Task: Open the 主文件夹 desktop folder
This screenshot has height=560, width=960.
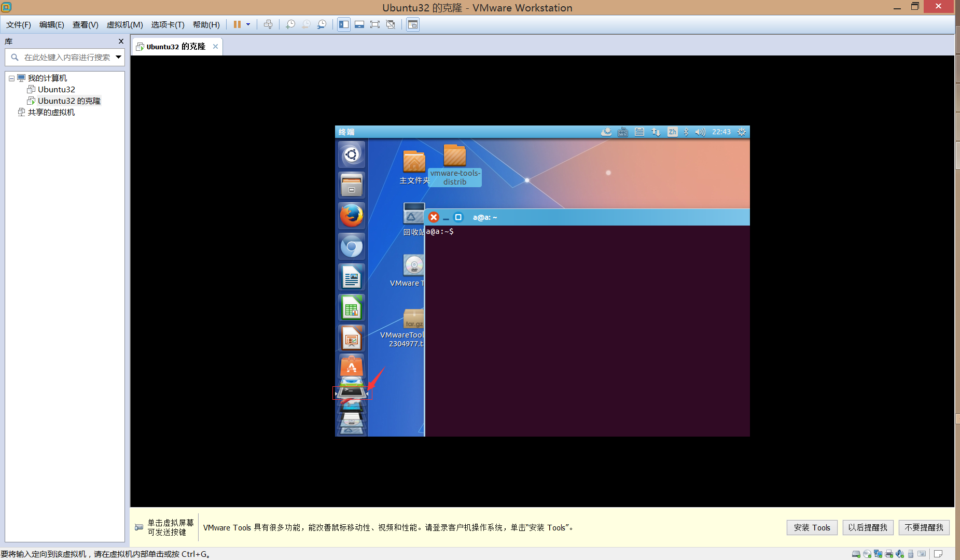Action: click(x=414, y=167)
